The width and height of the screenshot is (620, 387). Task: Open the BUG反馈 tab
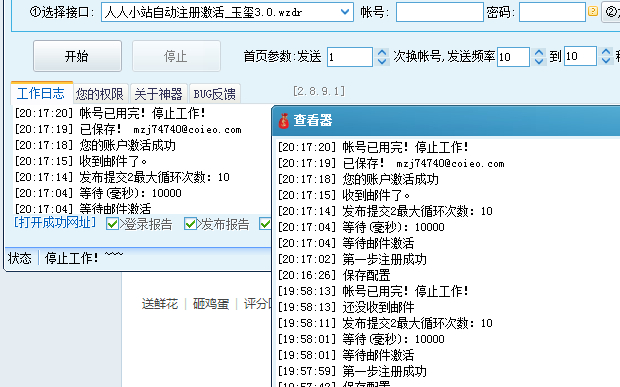[215, 94]
